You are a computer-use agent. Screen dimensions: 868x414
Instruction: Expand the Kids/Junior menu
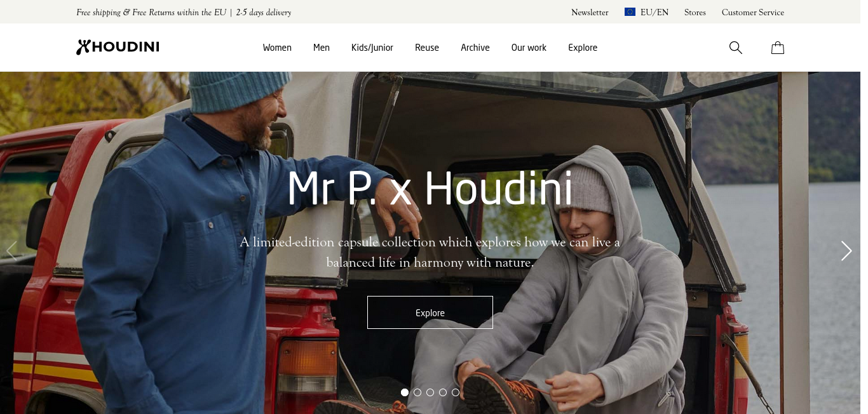pos(372,48)
